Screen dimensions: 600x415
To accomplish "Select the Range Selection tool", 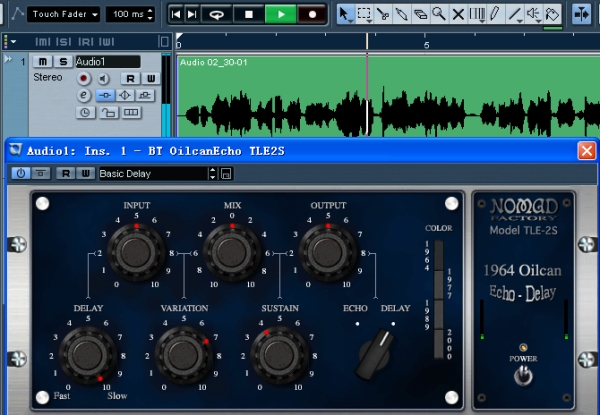I will (x=364, y=14).
